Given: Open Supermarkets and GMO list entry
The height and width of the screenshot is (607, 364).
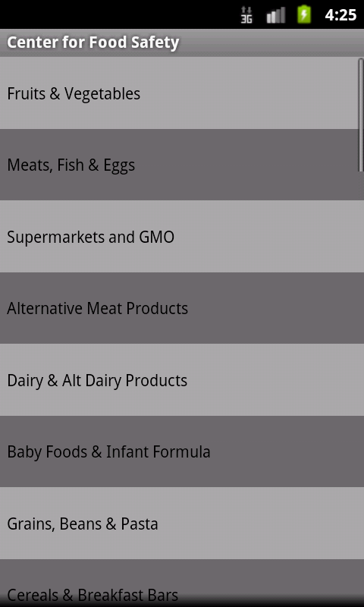Looking at the screenshot, I should pyautogui.click(x=182, y=237).
